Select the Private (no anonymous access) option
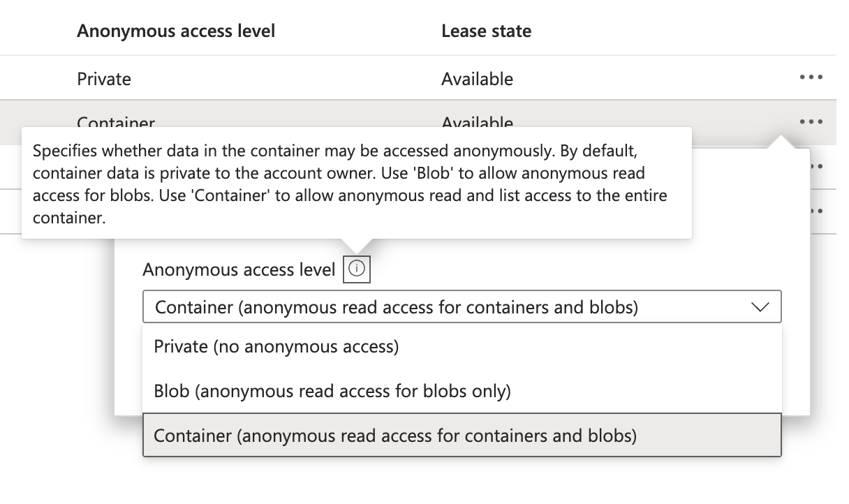The width and height of the screenshot is (849, 504). pos(278,346)
